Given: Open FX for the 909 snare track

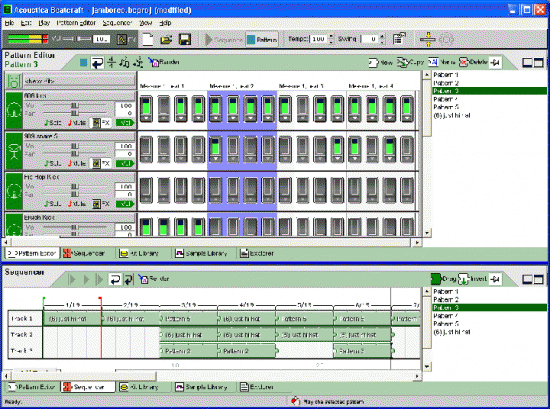Looking at the screenshot, I should [101, 163].
